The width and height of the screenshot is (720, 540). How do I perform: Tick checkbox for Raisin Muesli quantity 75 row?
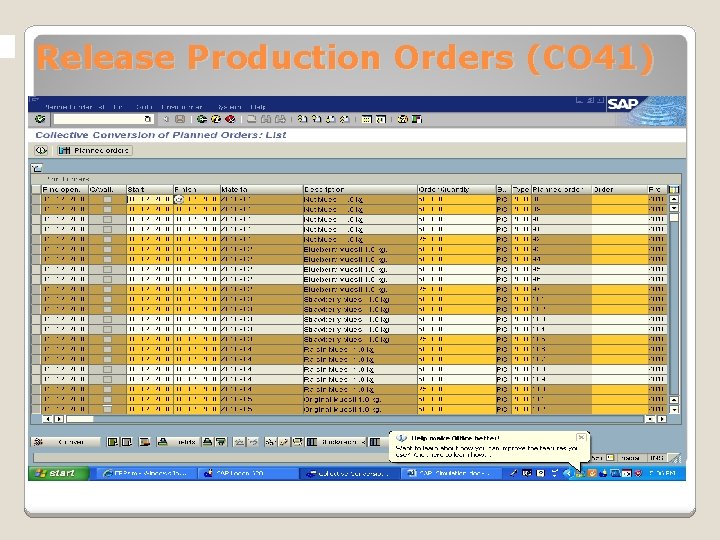(x=107, y=389)
